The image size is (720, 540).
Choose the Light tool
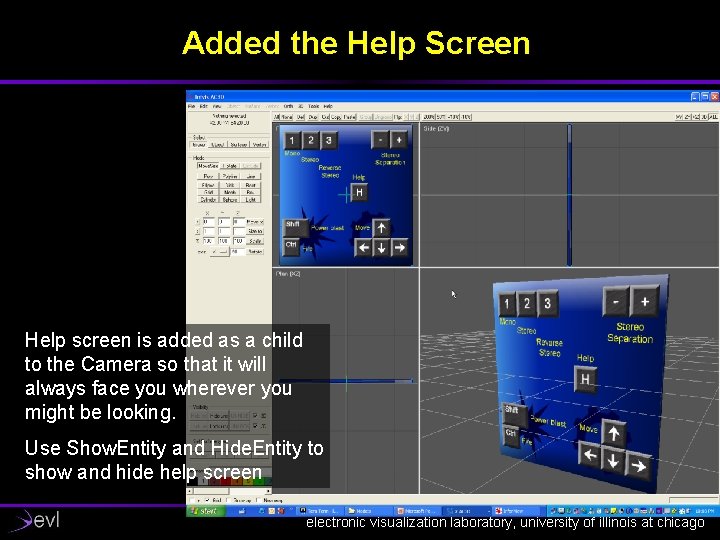[251, 200]
